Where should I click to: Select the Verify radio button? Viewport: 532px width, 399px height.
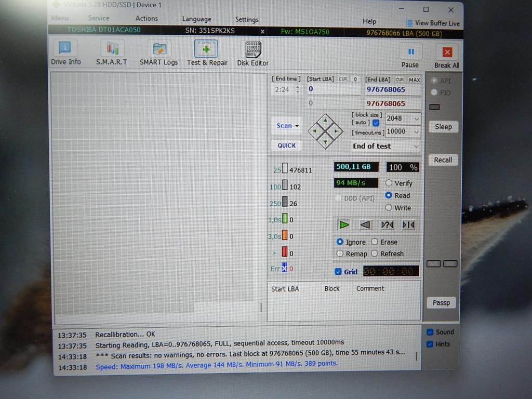click(x=389, y=183)
